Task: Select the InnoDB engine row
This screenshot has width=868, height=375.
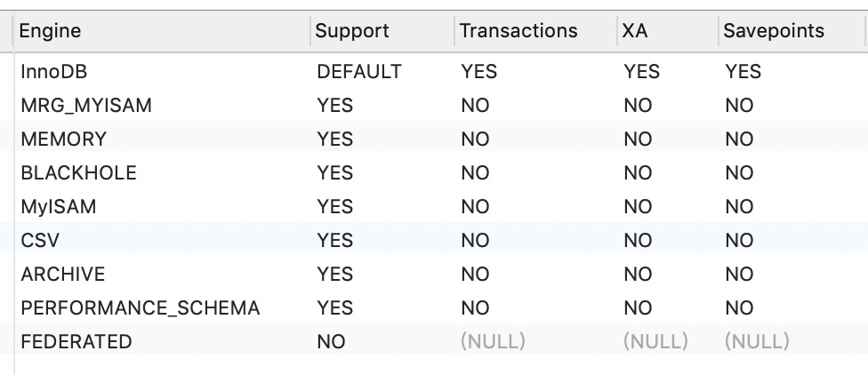Action: point(53,72)
